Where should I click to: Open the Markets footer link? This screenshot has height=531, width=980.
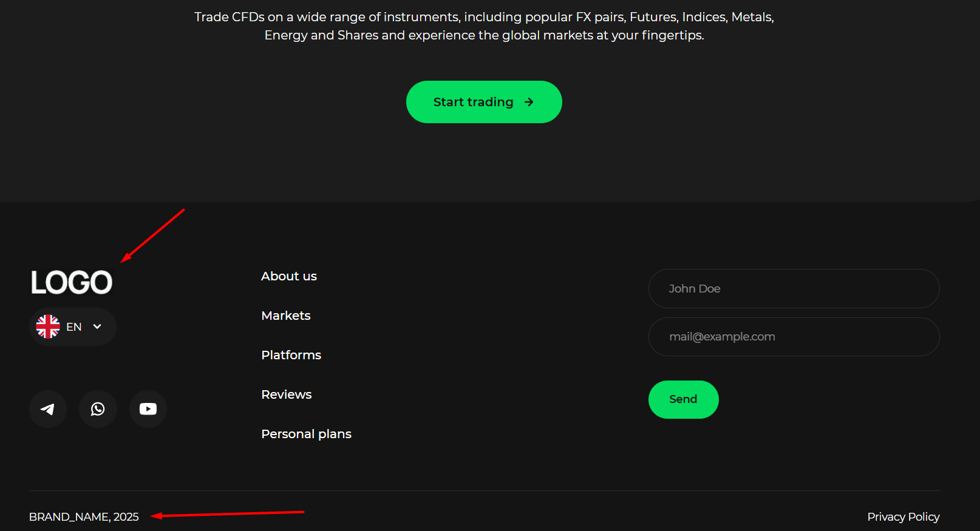286,316
